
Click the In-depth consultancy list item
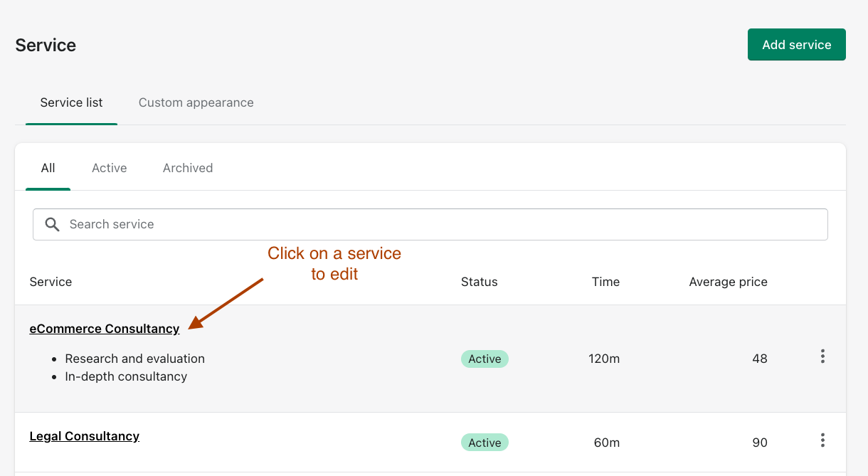(x=125, y=376)
